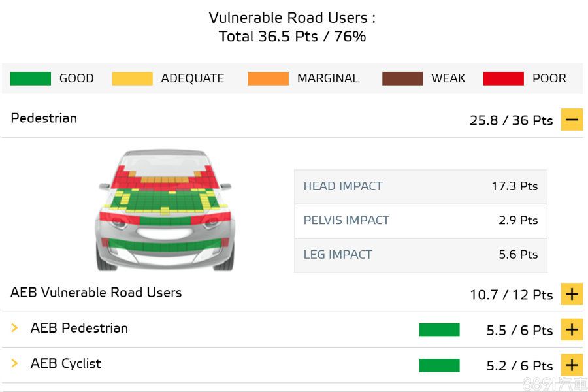
Task: Click the AEB Pedestrian chevron arrow
Action: point(14,328)
